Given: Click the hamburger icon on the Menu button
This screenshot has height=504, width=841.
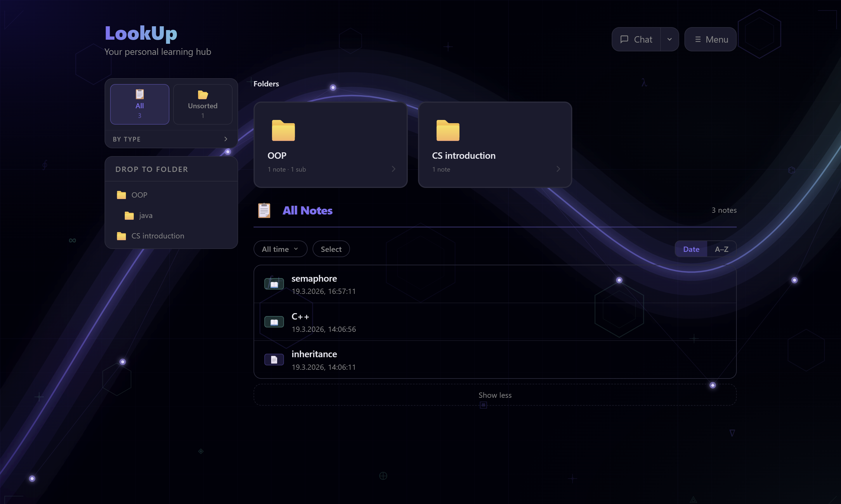Looking at the screenshot, I should click(x=698, y=39).
